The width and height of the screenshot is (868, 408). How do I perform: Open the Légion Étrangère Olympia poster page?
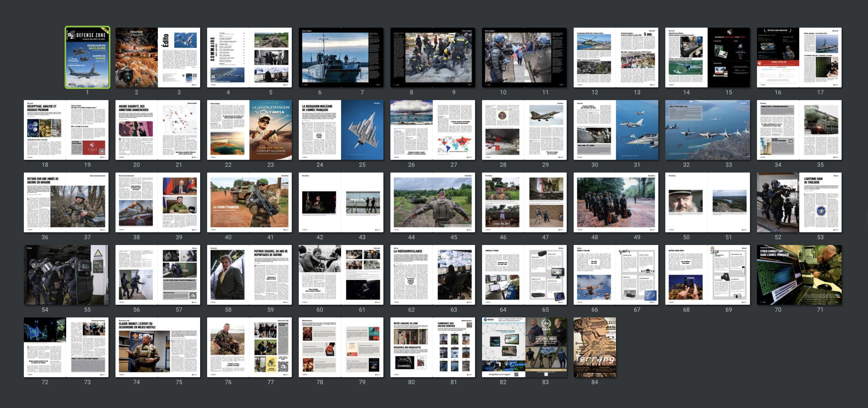[270, 130]
